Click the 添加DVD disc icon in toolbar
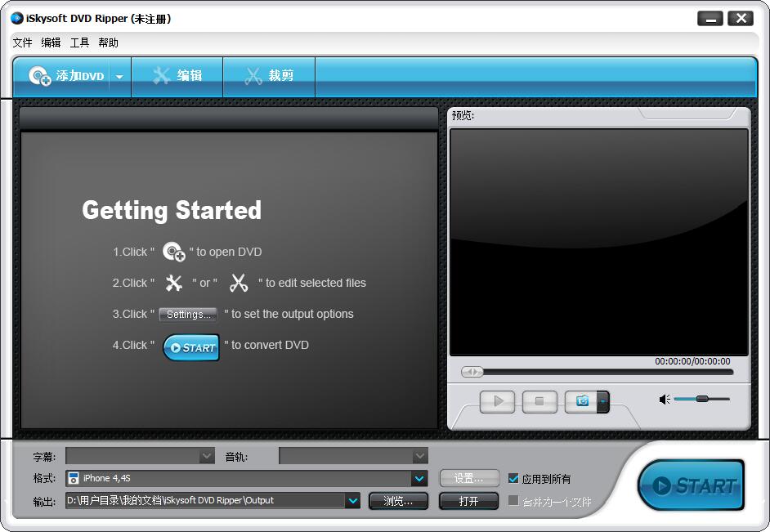 40,76
